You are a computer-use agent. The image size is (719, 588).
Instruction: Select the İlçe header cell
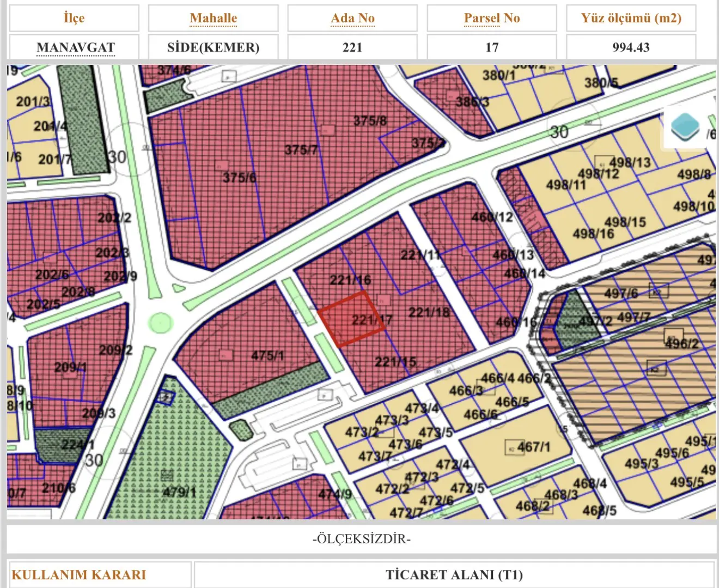pyautogui.click(x=74, y=18)
